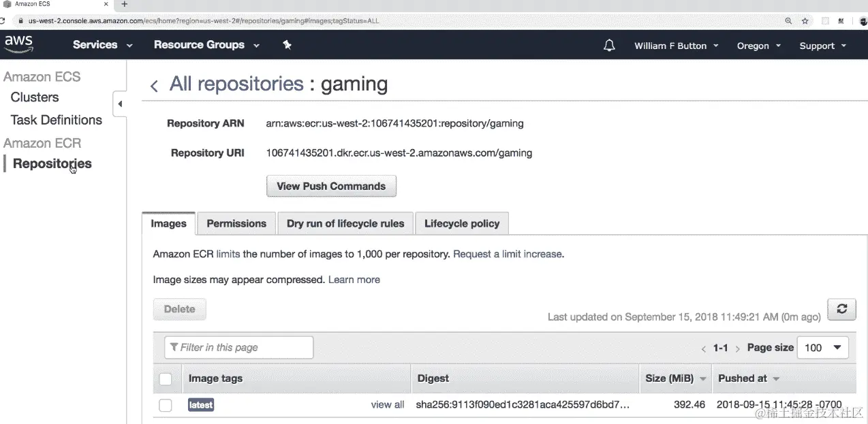The height and width of the screenshot is (424, 868).
Task: Select Repositories in the sidebar
Action: click(x=52, y=163)
